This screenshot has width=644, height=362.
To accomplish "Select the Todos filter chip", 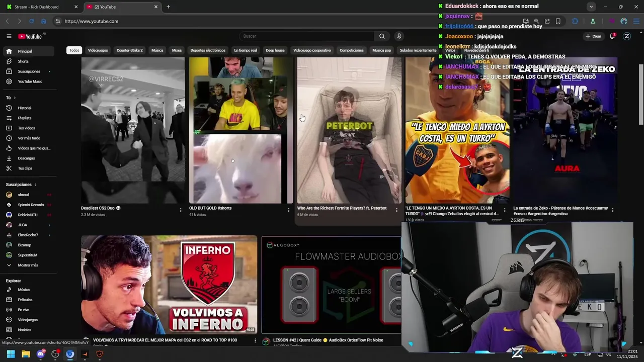I will click(x=74, y=50).
